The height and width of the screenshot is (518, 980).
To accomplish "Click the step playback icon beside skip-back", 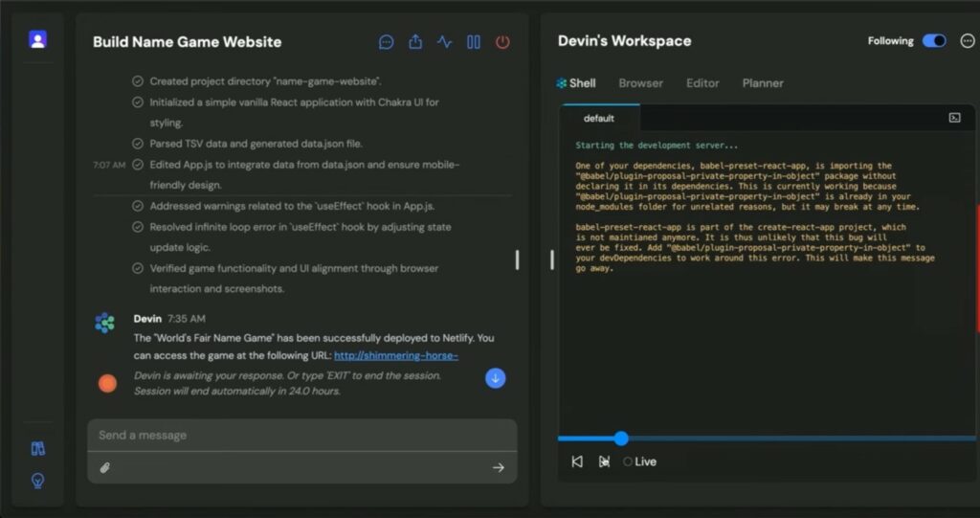I will (x=604, y=462).
